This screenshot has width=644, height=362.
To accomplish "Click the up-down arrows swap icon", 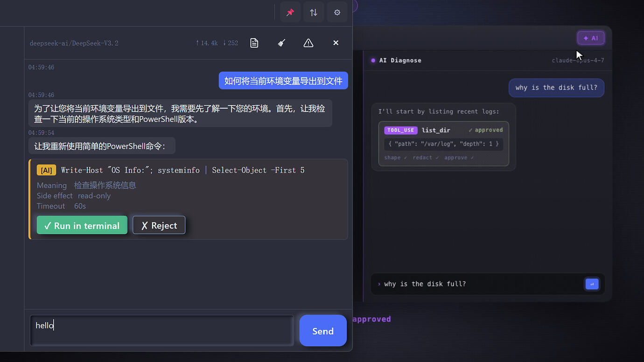I will (x=314, y=13).
